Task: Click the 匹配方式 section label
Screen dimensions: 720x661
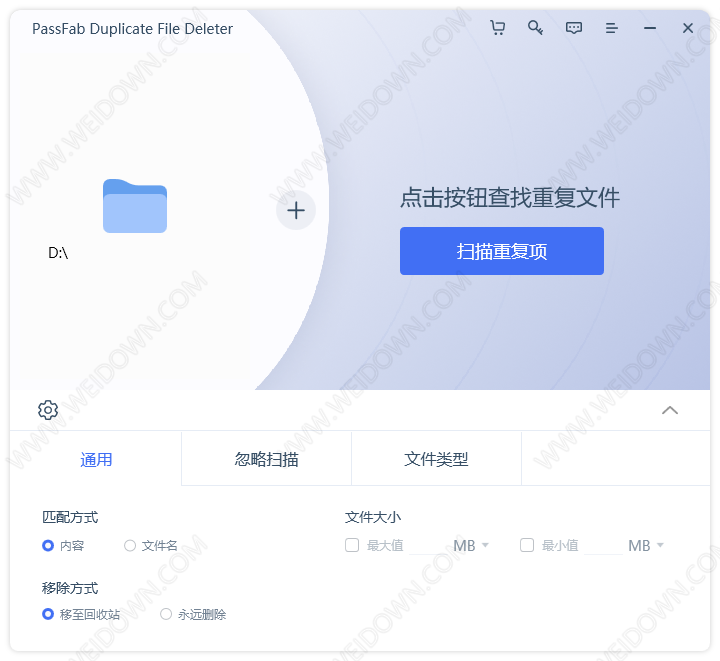Action: pos(70,517)
